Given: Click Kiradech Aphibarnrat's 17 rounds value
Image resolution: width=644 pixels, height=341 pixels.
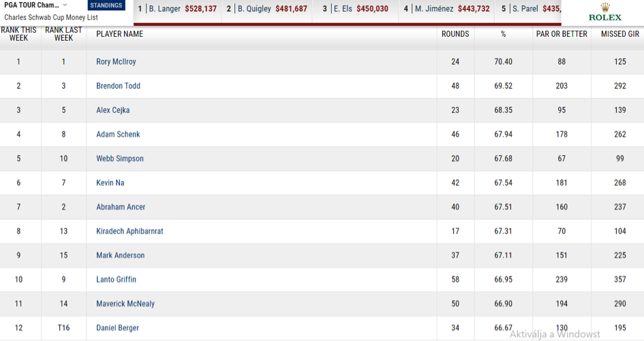Looking at the screenshot, I should [x=455, y=231].
